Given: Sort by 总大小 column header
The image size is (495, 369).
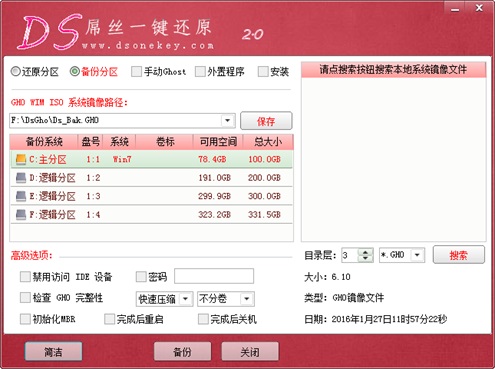Looking at the screenshot, I should coord(268,142).
